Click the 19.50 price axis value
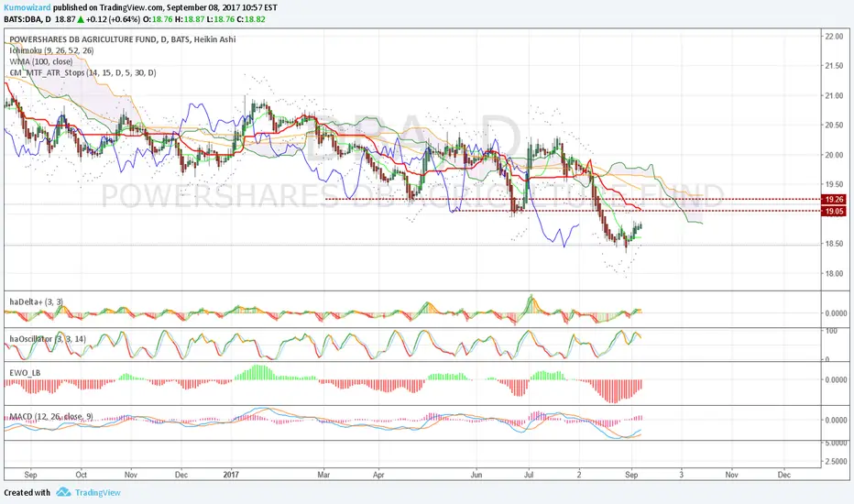The width and height of the screenshot is (854, 504). coord(833,184)
